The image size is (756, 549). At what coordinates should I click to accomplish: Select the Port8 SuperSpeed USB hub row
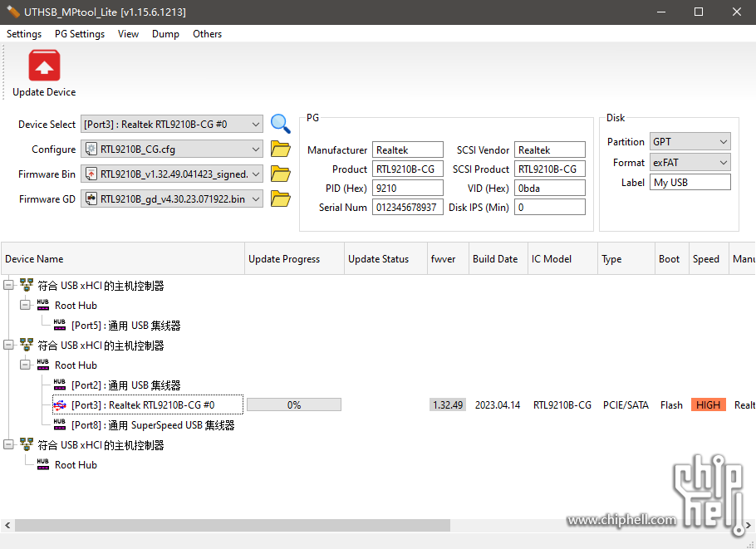point(153,425)
